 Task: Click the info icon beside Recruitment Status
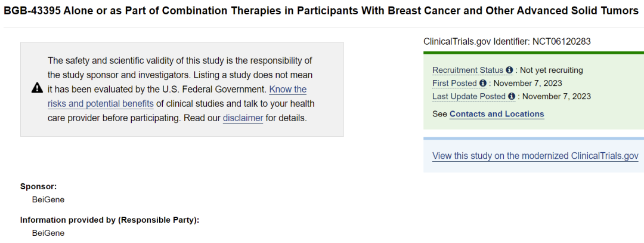pyautogui.click(x=509, y=70)
